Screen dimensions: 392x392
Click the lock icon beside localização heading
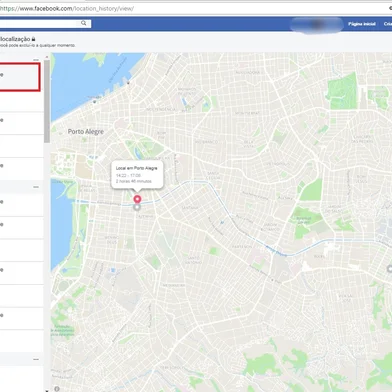point(33,39)
